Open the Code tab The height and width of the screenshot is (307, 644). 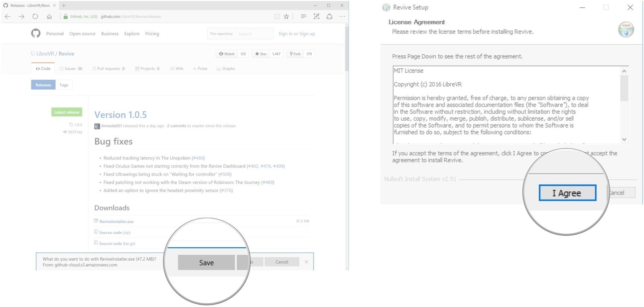[43, 69]
